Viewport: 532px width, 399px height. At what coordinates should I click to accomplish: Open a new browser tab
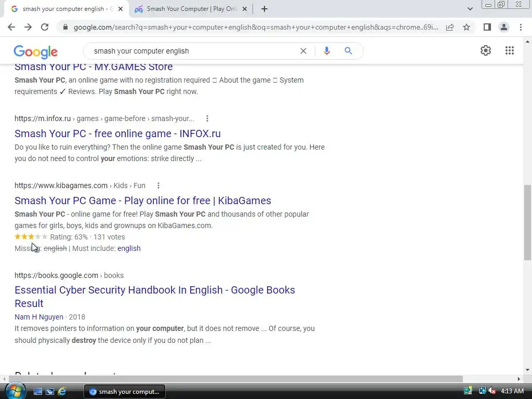(x=264, y=9)
